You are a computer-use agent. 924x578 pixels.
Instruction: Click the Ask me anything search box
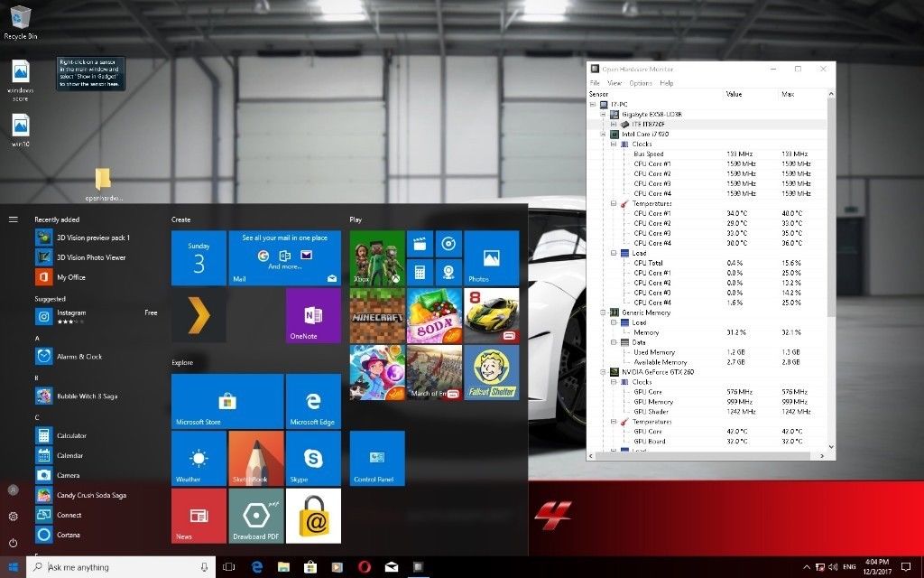(121, 567)
